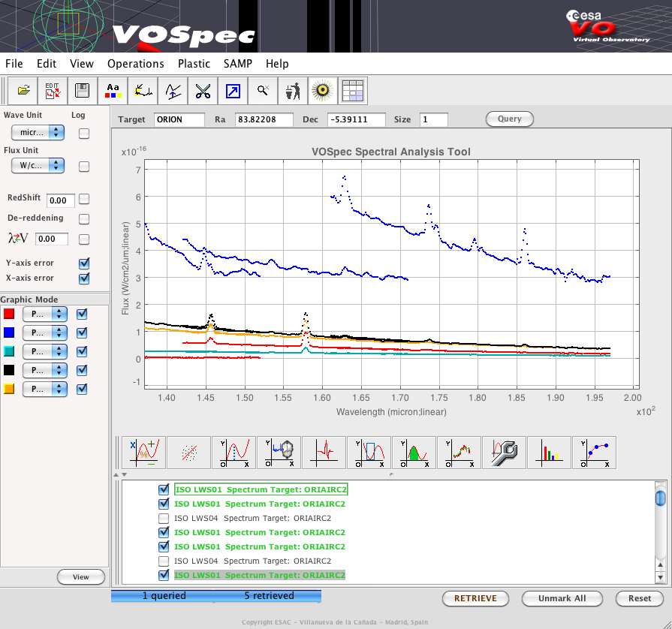The image size is (672, 629).
Task: Click the yellow-arrow spectrum toolbar icon
Action: tap(143, 91)
